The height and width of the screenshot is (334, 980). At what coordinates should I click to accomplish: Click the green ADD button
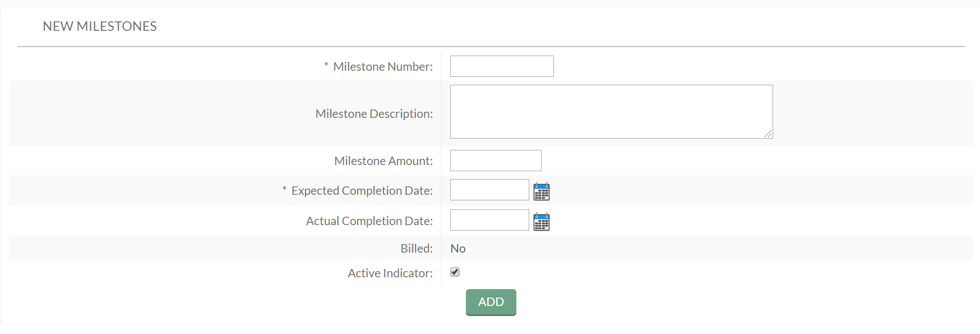pyautogui.click(x=491, y=302)
